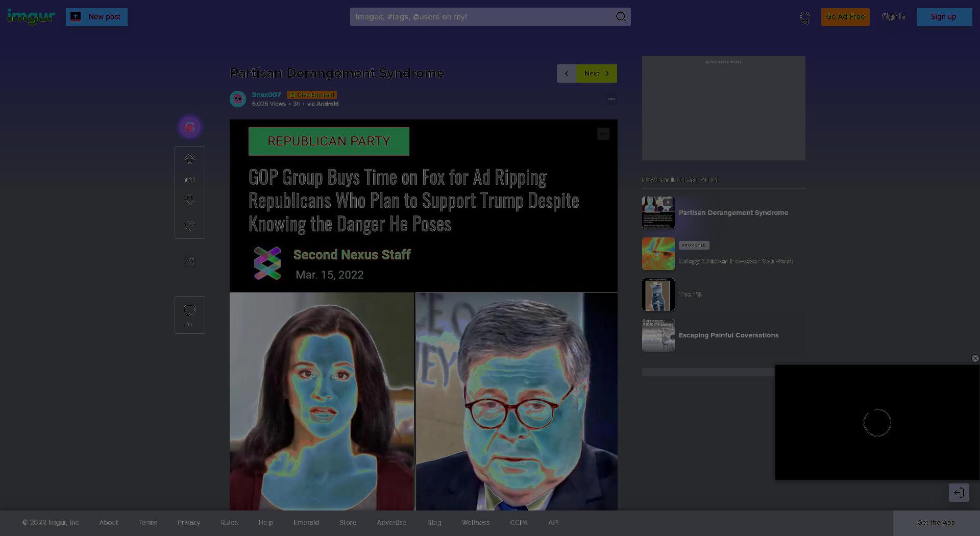This screenshot has width=980, height=536.
Task: Click the New post button
Action: click(x=96, y=17)
